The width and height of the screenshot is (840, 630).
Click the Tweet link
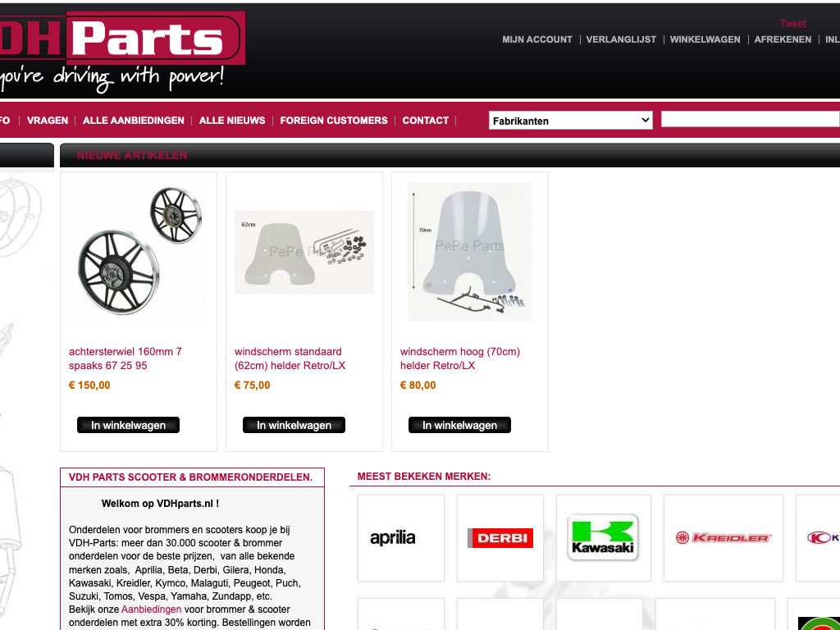[793, 24]
